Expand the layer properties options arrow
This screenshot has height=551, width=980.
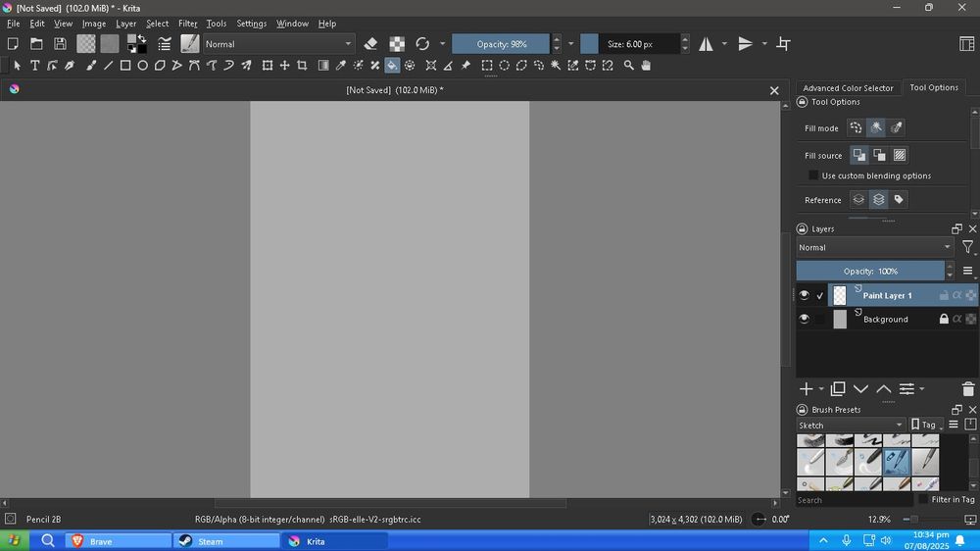click(x=922, y=389)
